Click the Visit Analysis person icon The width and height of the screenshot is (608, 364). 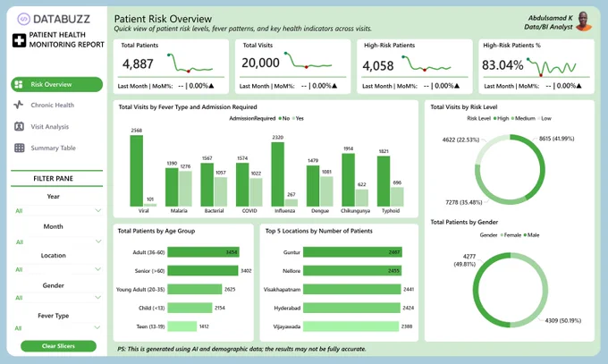point(19,126)
